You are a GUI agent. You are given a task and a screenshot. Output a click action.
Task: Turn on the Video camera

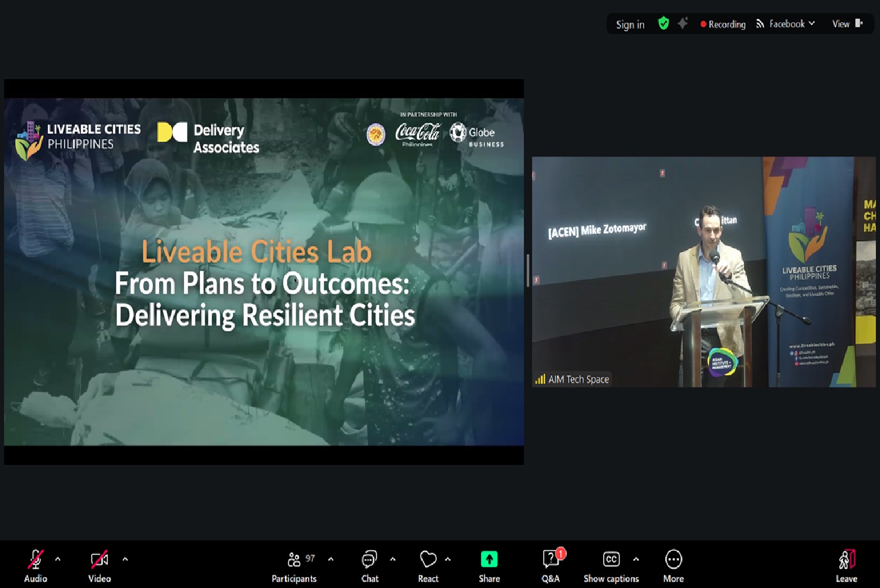coord(99,560)
